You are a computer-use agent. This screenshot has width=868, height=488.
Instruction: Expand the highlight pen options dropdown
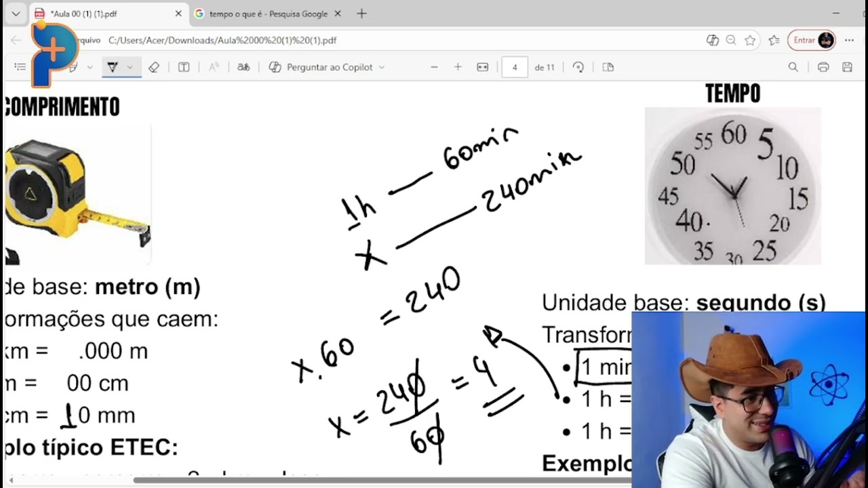point(90,67)
